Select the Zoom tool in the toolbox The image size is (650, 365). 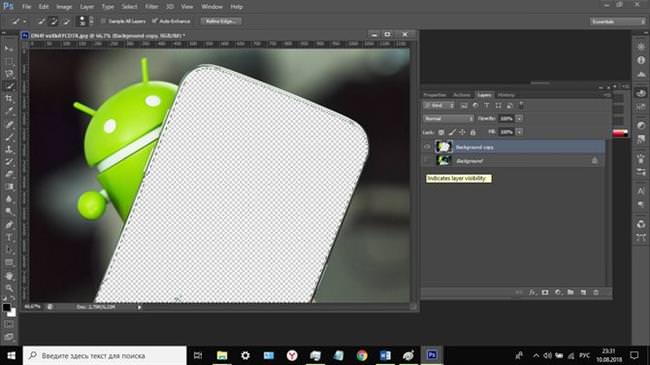(9, 288)
